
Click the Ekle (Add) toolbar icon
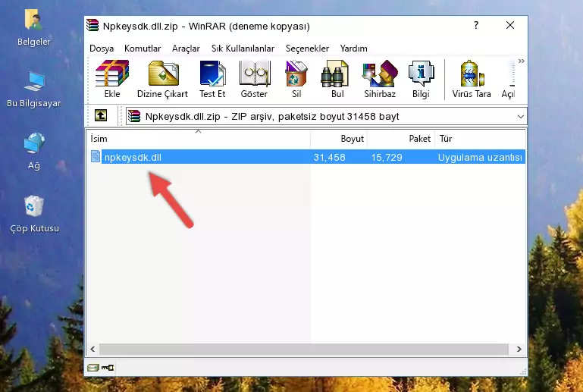(112, 79)
